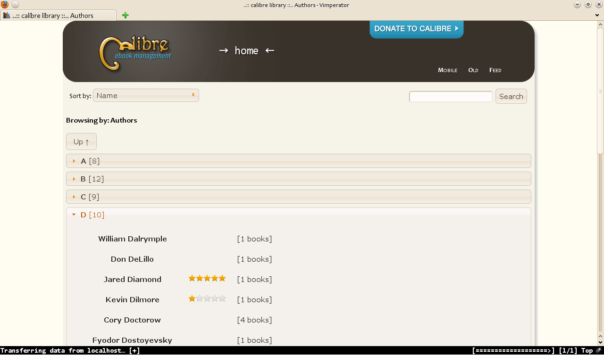The height and width of the screenshot is (364, 604).
Task: Open a new tab with green plus
Action: (x=125, y=16)
